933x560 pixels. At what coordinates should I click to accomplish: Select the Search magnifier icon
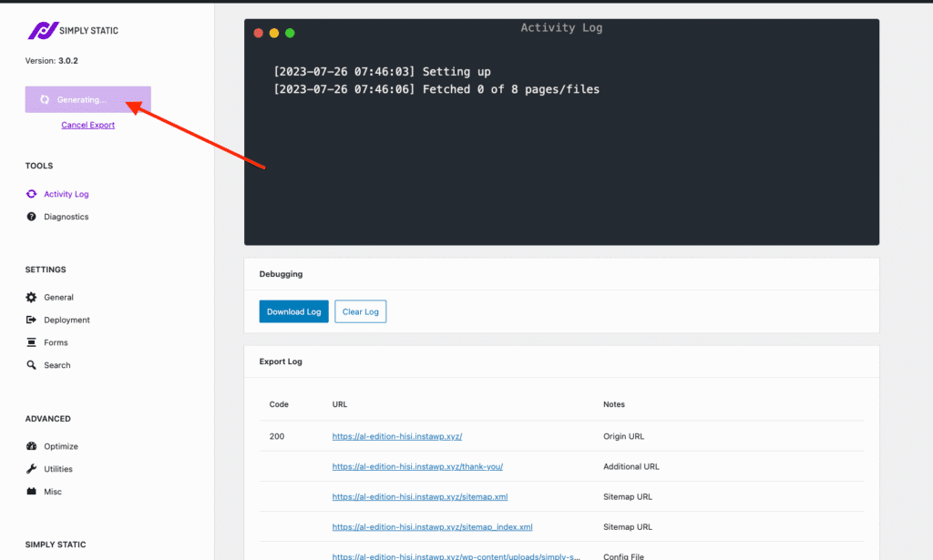point(30,365)
